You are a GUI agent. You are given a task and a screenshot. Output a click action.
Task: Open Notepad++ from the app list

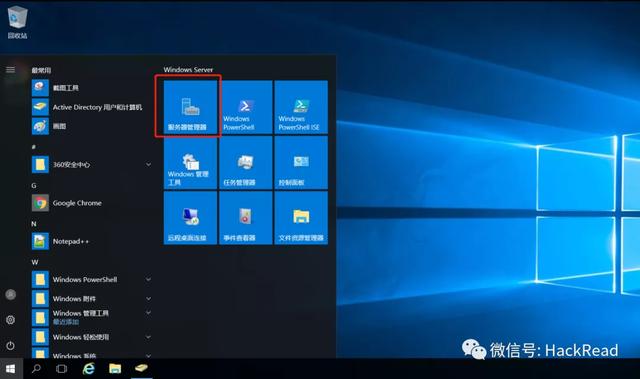coord(92,241)
